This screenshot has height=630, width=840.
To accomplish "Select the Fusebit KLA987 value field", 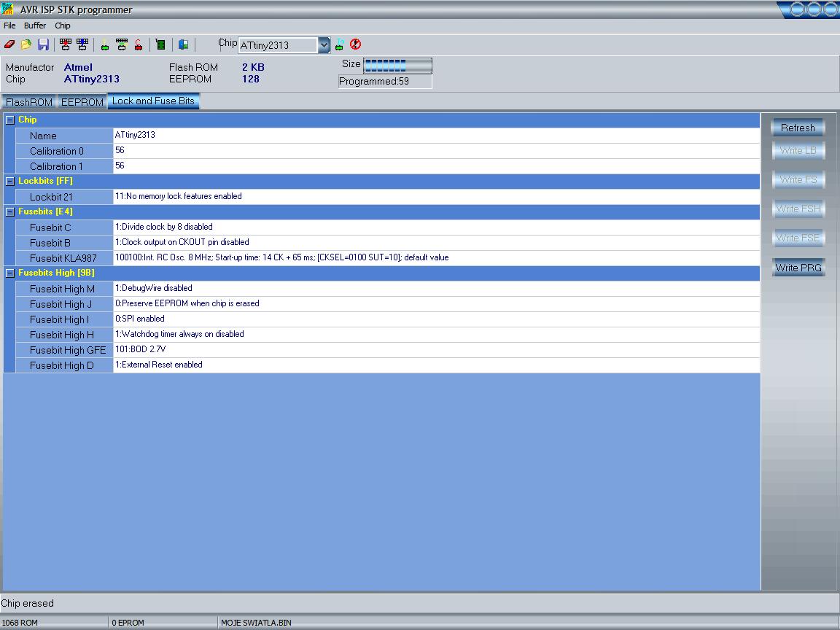I will 436,257.
